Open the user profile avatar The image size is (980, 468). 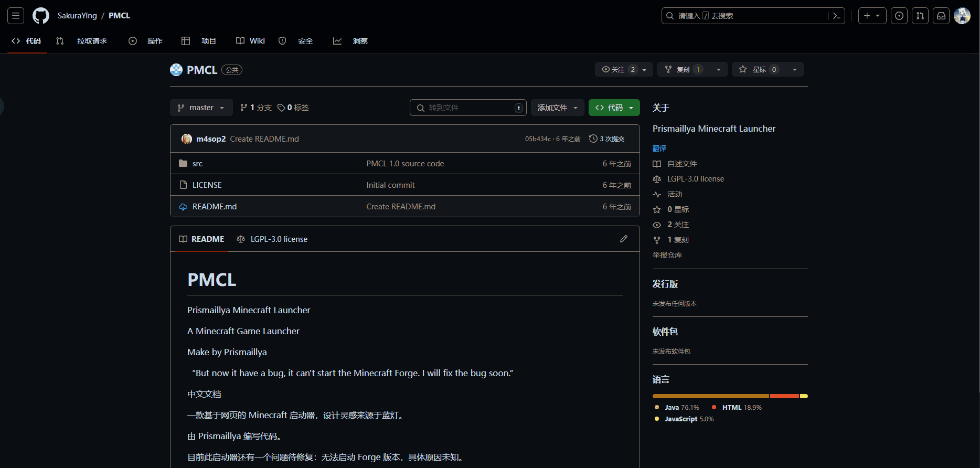pos(962,16)
